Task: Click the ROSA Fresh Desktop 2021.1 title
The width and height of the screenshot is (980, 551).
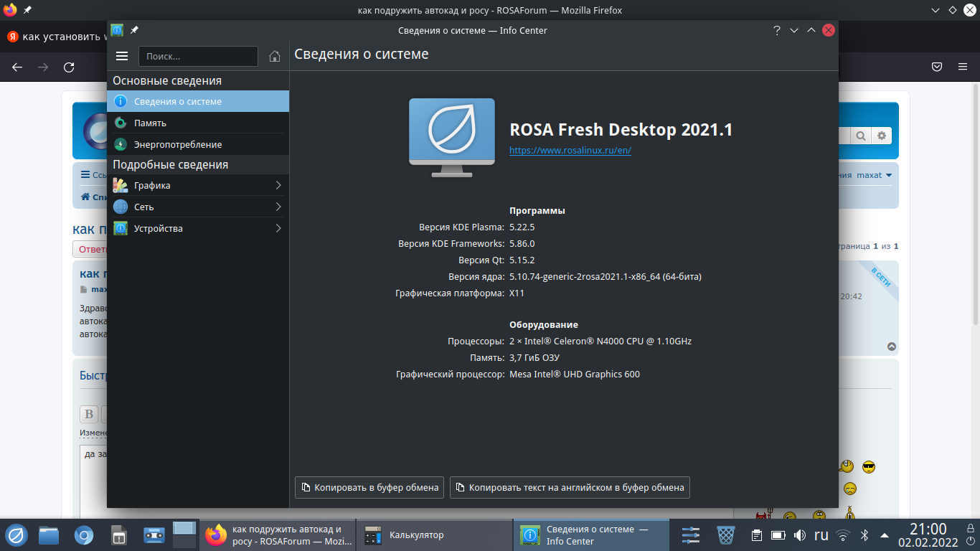Action: click(621, 130)
